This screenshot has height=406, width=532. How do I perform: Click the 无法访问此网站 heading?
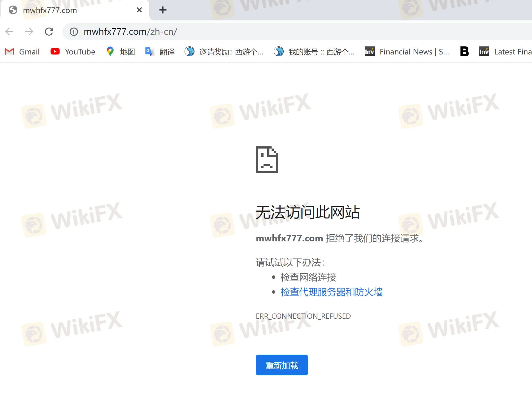click(x=308, y=212)
